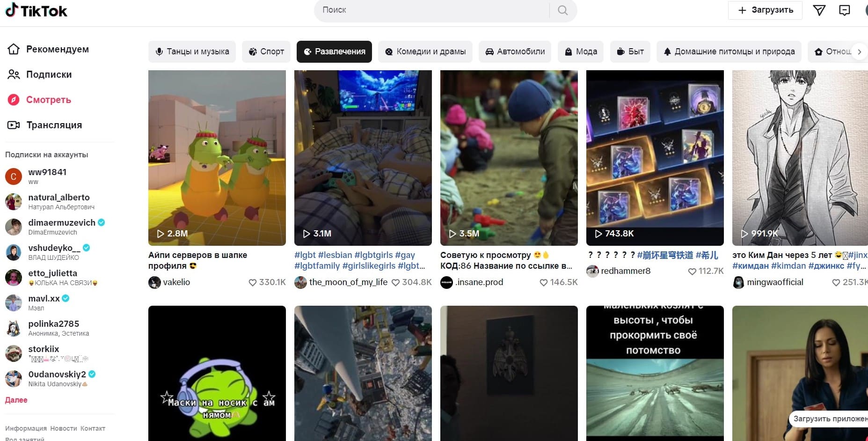Click the #кимдан hashtag link
This screenshot has width=868, height=441.
coord(751,266)
